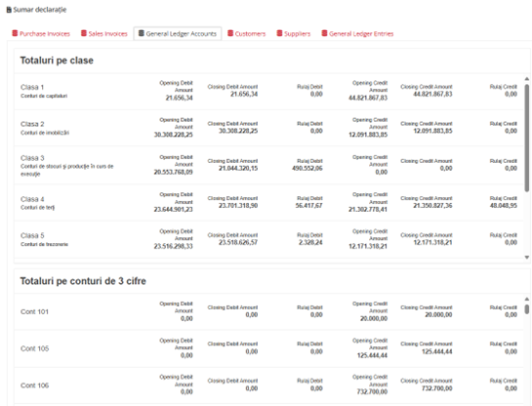The width and height of the screenshot is (532, 406).
Task: Select the Cont 105 row
Action: pos(268,348)
